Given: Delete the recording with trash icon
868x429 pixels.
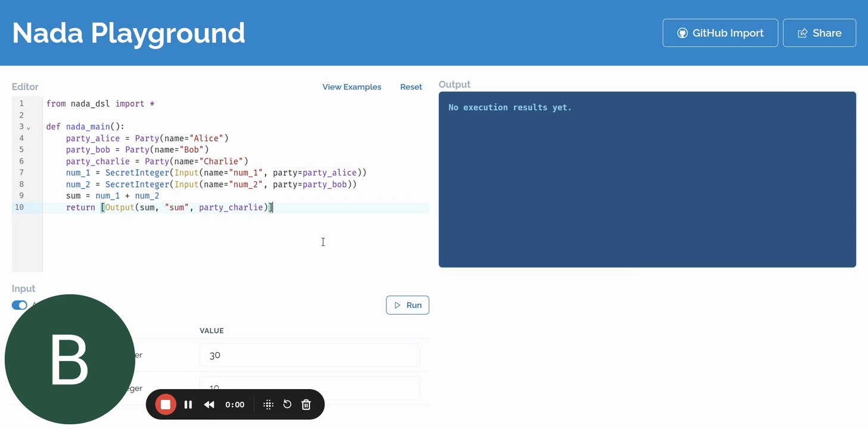Looking at the screenshot, I should point(306,405).
